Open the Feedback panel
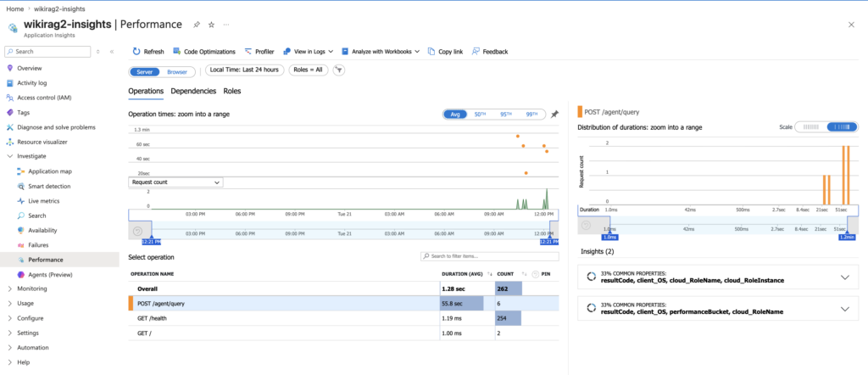 pyautogui.click(x=490, y=52)
